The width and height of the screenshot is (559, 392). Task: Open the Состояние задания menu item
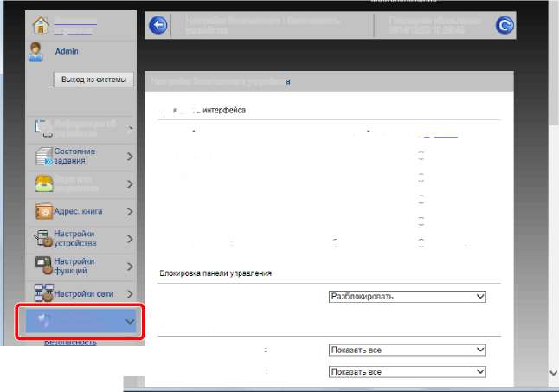click(x=81, y=157)
